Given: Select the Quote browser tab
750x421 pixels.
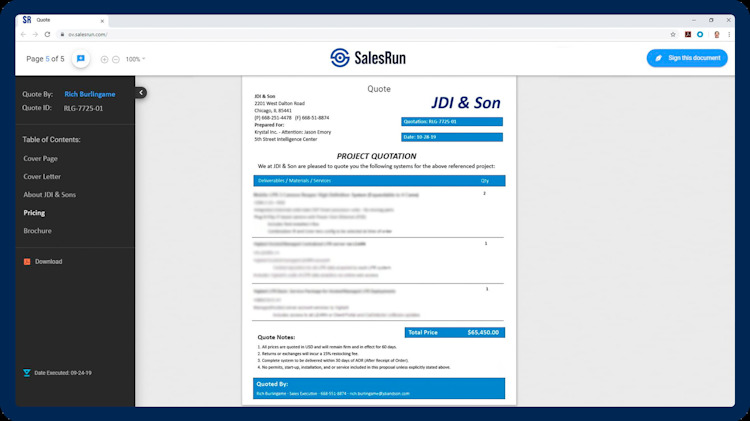Looking at the screenshot, I should (x=62, y=20).
